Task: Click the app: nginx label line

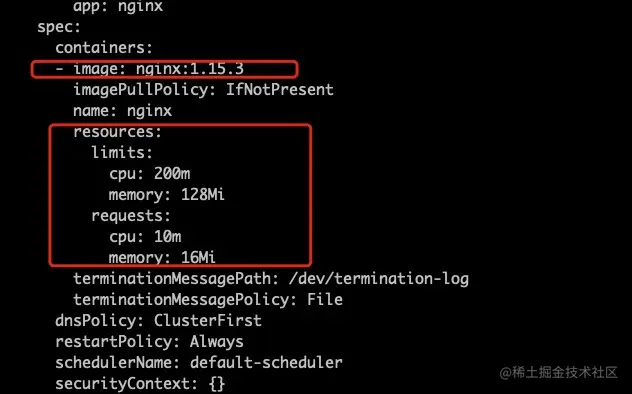Action: 118,7
